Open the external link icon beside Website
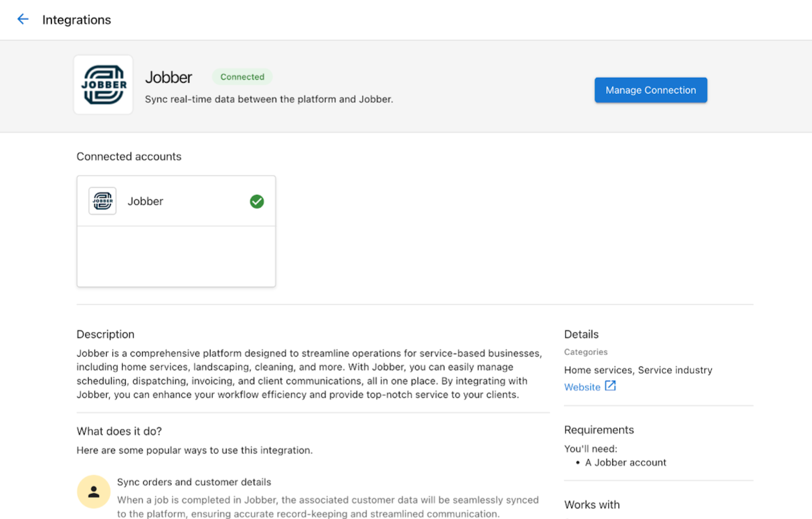812x519 pixels. coord(610,387)
